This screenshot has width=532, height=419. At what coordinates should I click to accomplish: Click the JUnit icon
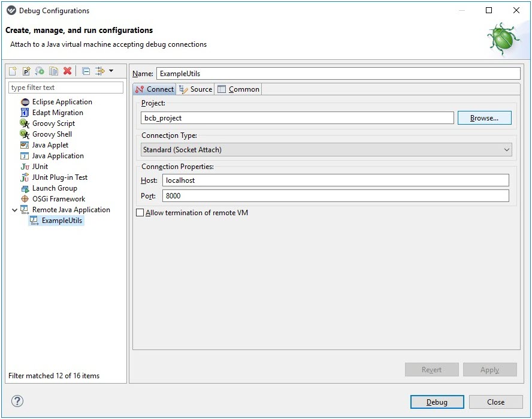(25, 167)
